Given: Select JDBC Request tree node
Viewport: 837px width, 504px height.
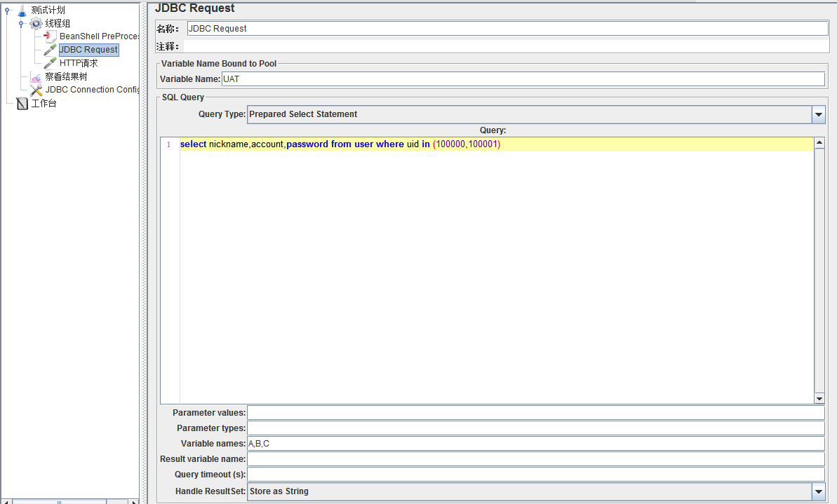Looking at the screenshot, I should 88,50.
